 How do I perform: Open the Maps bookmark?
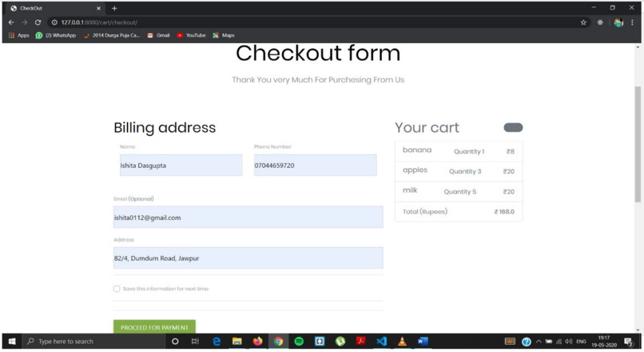coord(224,35)
